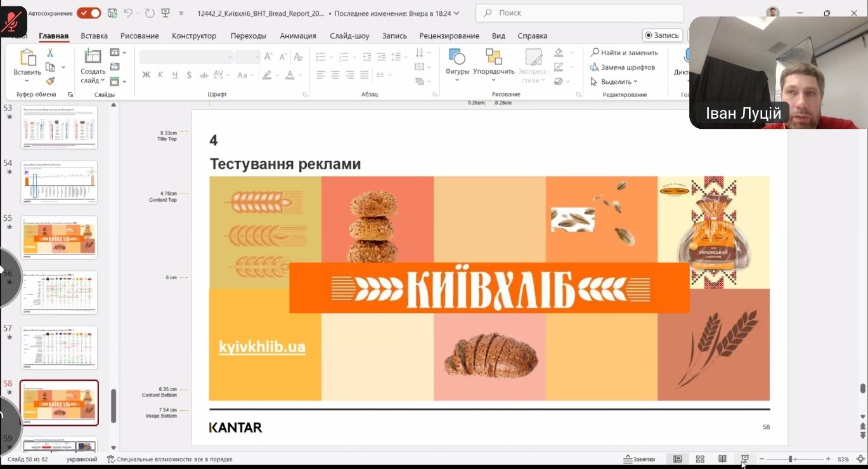
Task: Click the Найти и заменить button
Action: (625, 53)
